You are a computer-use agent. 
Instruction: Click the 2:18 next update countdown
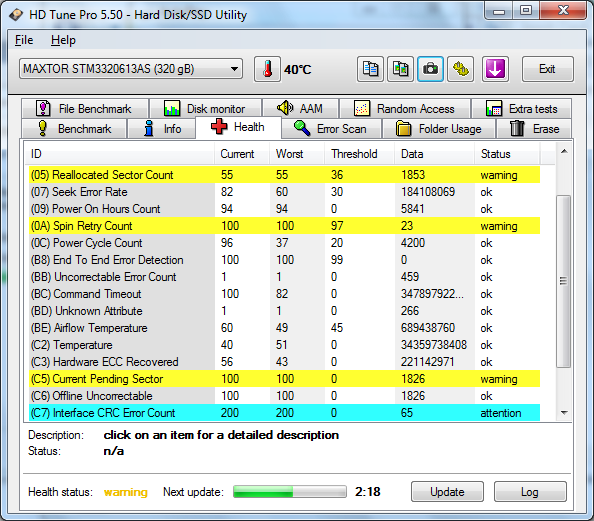pos(367,491)
